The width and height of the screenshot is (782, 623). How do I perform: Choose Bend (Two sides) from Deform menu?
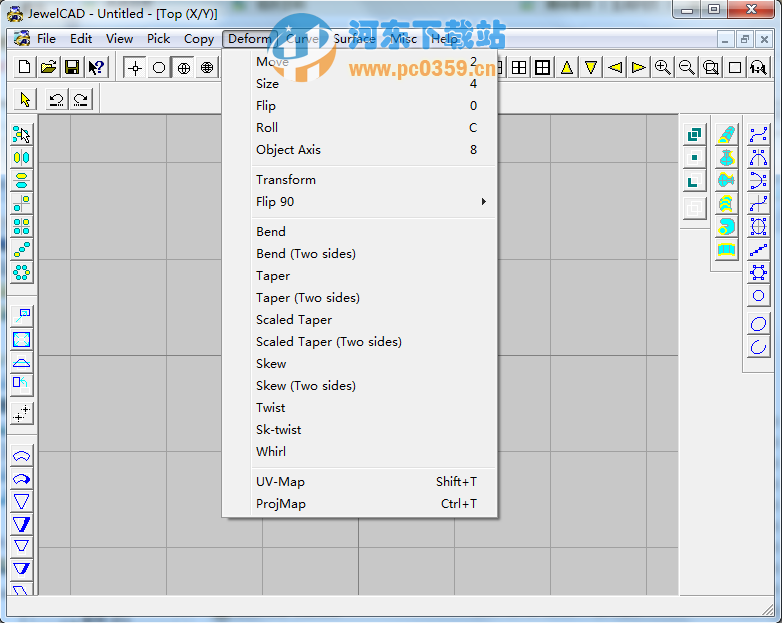306,253
